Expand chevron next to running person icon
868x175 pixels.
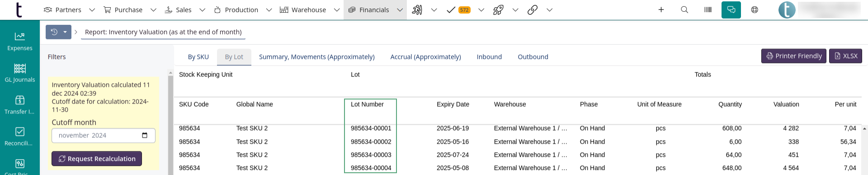434,10
